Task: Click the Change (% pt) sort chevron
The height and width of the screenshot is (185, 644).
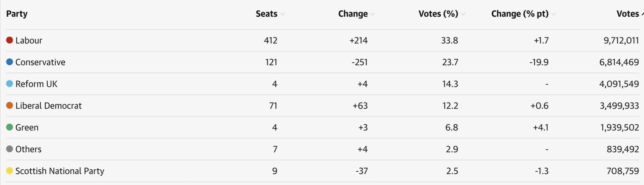Action: 554,14
